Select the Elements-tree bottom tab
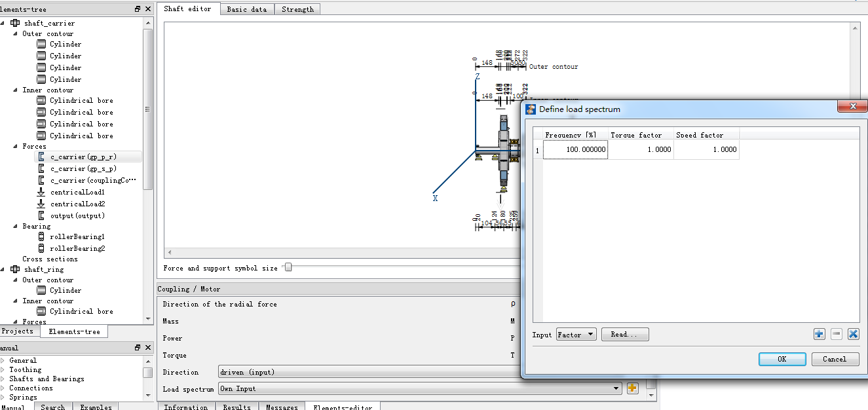This screenshot has width=868, height=410. [74, 331]
